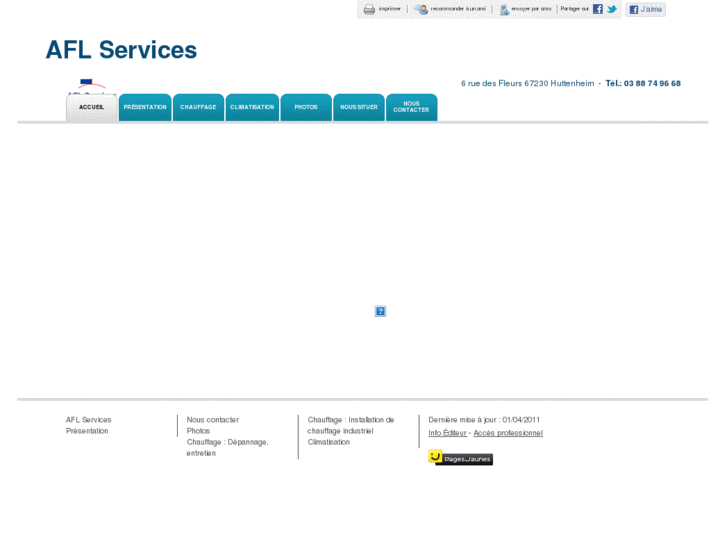Open footer link Chauffage : Installation de chauffage industriel

click(x=351, y=425)
